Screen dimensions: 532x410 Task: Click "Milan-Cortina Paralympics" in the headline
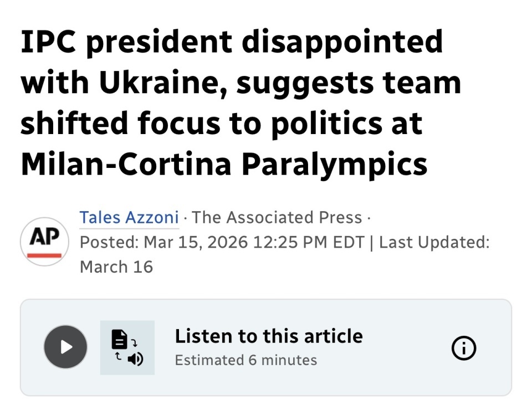pyautogui.click(x=224, y=164)
